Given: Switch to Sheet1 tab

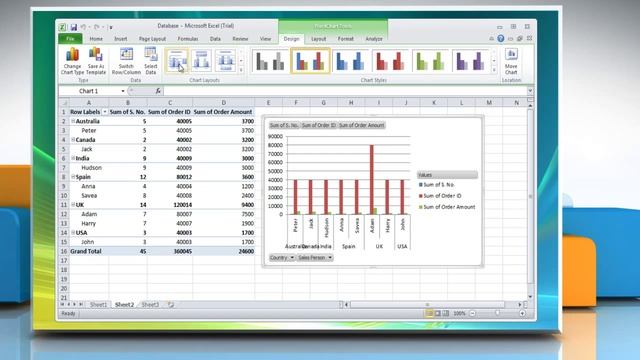Looking at the screenshot, I should tap(98, 304).
